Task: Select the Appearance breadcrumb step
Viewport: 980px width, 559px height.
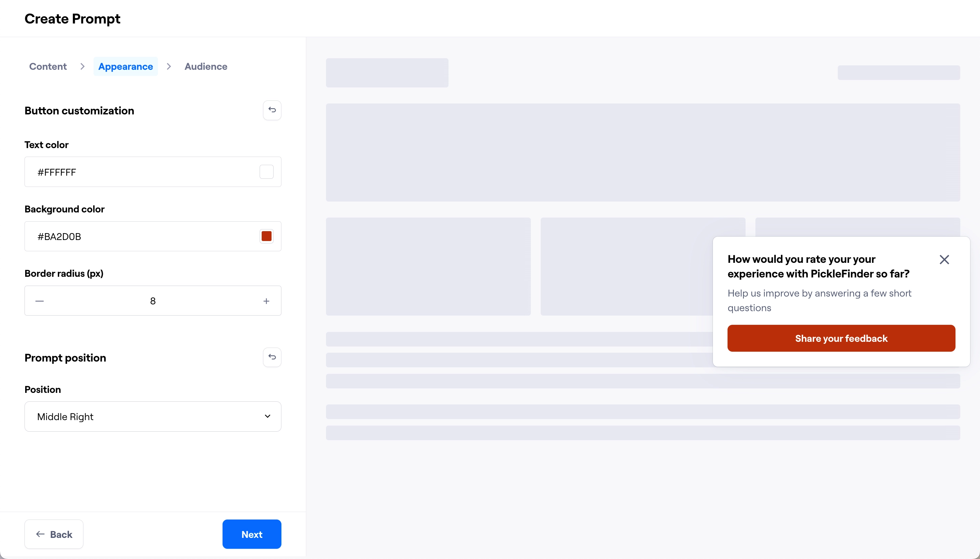Action: pos(126,66)
